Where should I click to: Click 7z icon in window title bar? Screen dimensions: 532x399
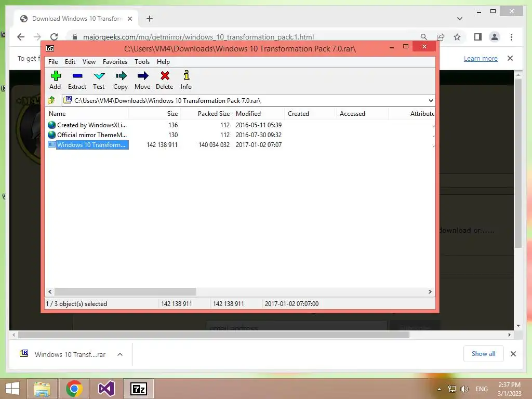(50, 48)
